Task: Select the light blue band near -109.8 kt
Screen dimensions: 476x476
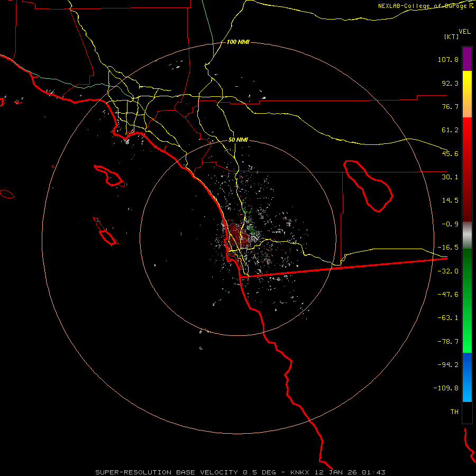Action: [467, 391]
